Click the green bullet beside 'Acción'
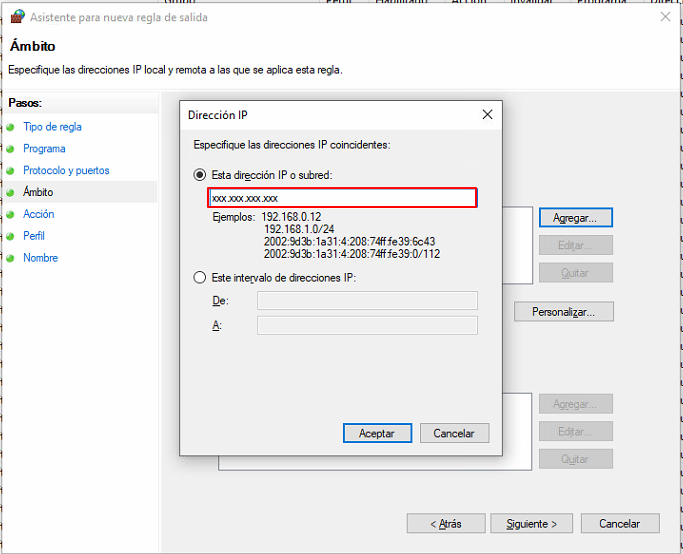683x554 pixels. [x=10, y=214]
